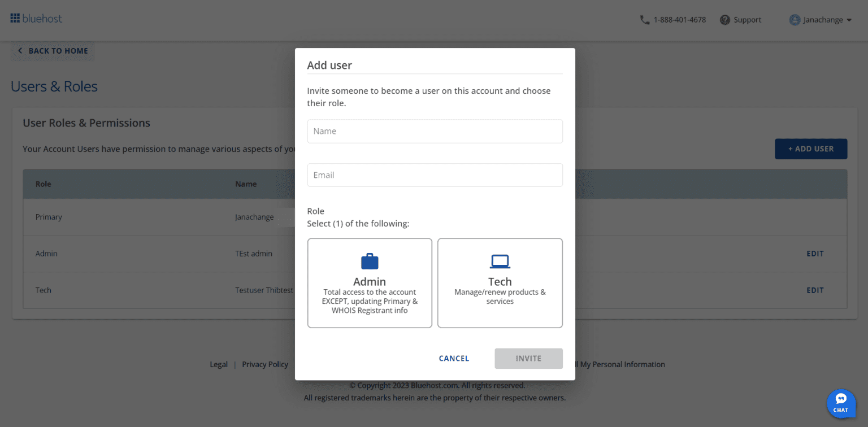
Task: Click the Admin briefcase icon
Action: tap(370, 261)
